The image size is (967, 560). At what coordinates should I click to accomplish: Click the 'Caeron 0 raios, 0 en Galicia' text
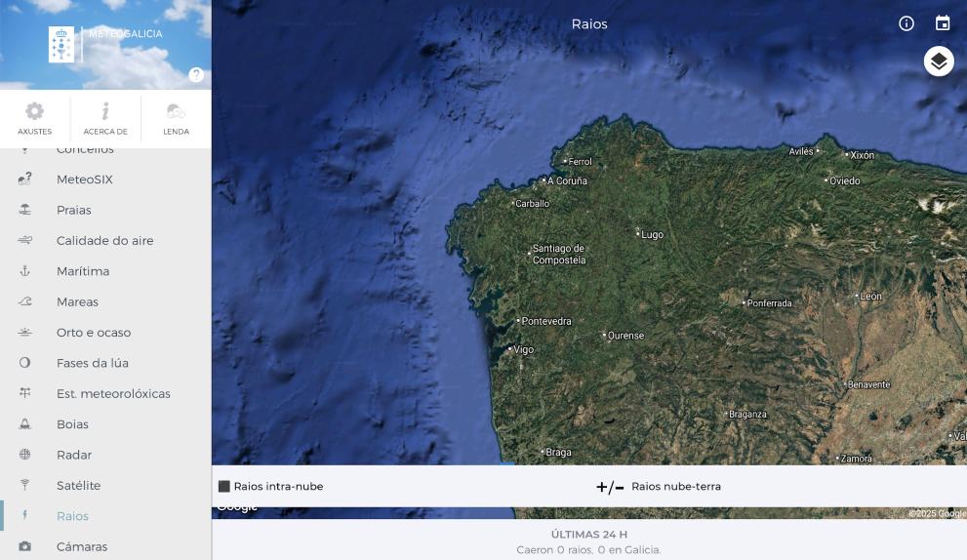[588, 549]
